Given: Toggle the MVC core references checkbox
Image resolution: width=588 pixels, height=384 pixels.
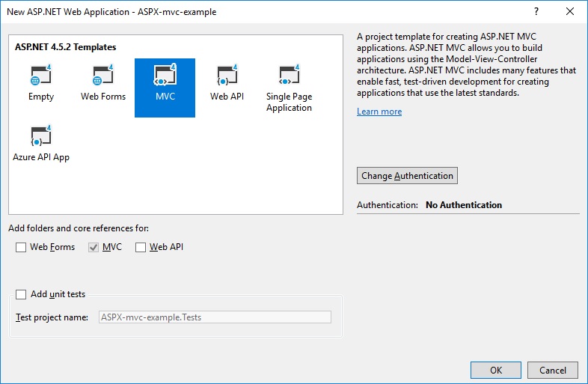Looking at the screenshot, I should coord(94,247).
